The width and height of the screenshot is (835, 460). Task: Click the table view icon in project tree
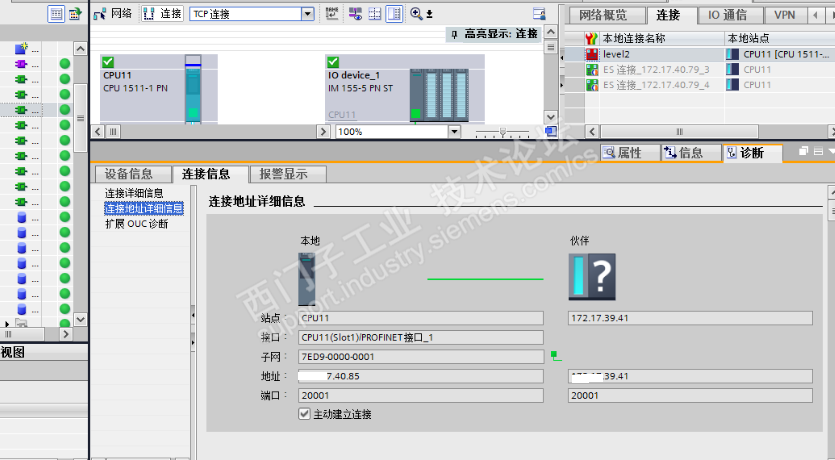click(x=56, y=14)
